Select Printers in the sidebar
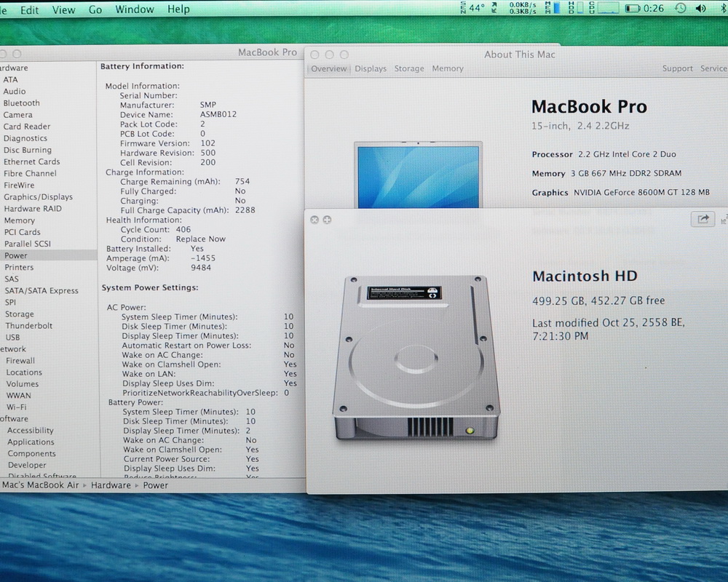Image resolution: width=728 pixels, height=582 pixels. point(19,267)
